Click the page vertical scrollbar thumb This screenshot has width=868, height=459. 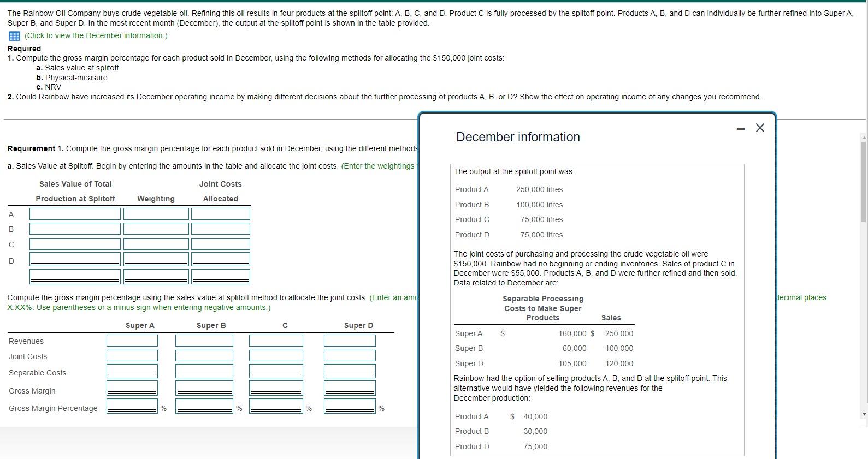863,182
